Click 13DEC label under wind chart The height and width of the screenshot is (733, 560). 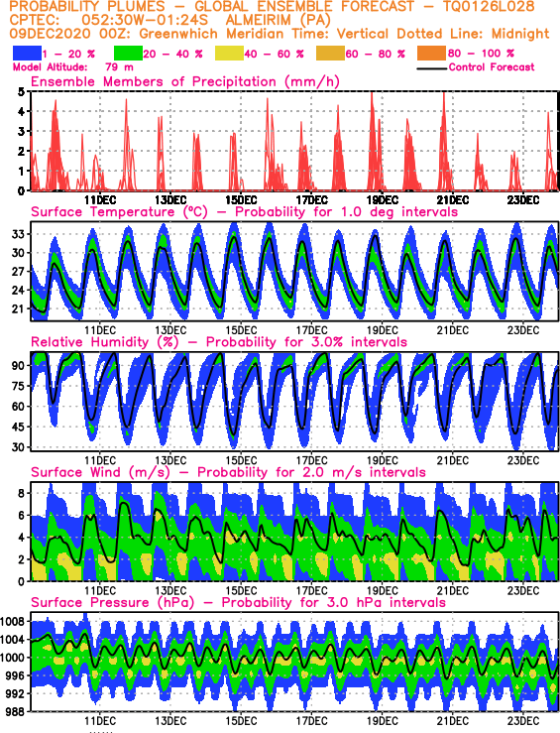click(170, 590)
